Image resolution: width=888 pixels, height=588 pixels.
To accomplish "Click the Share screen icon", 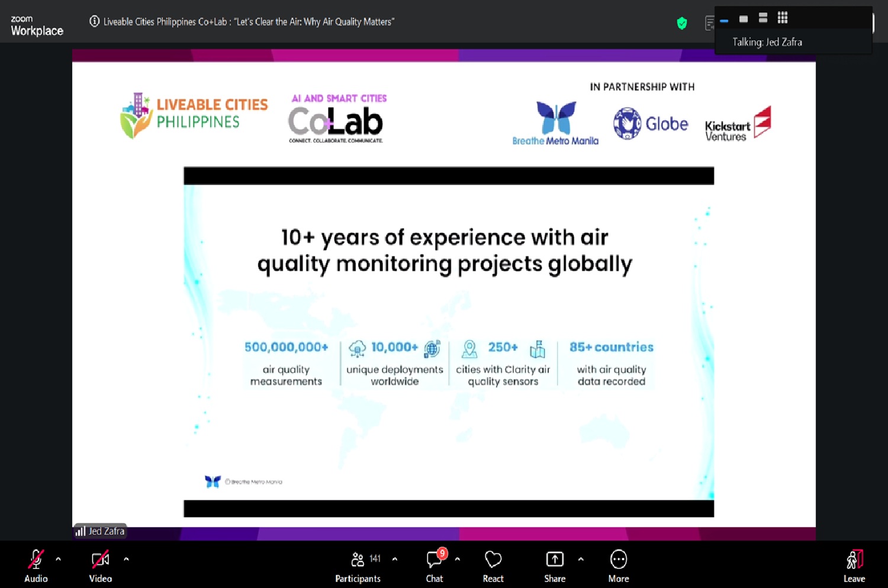I will [x=555, y=565].
